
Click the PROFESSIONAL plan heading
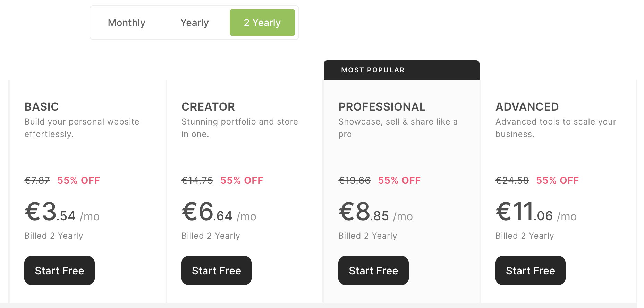click(x=382, y=107)
